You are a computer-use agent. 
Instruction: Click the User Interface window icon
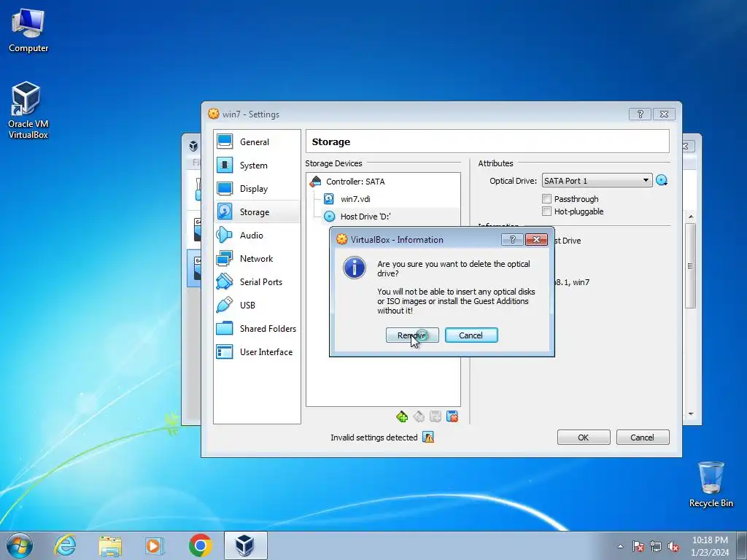pos(225,351)
